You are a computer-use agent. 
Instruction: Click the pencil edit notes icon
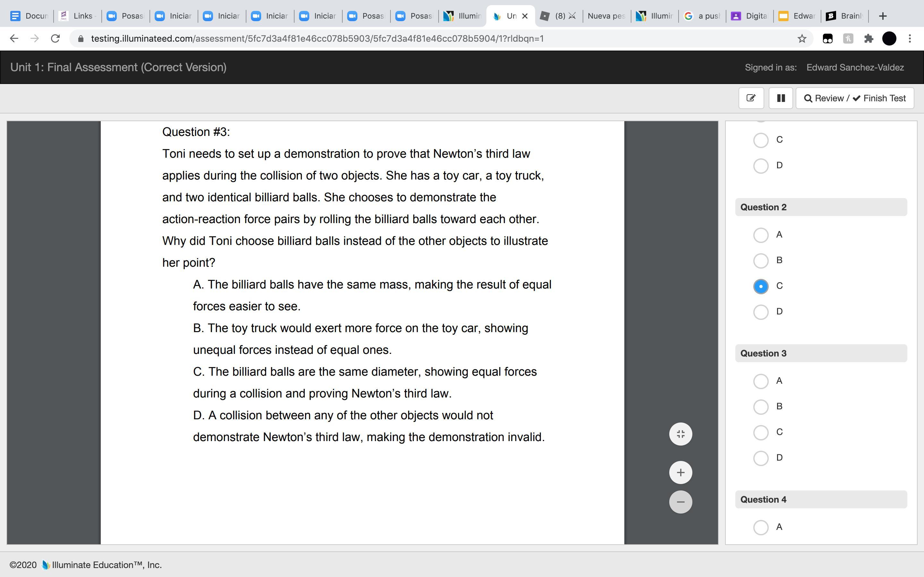[x=751, y=98]
